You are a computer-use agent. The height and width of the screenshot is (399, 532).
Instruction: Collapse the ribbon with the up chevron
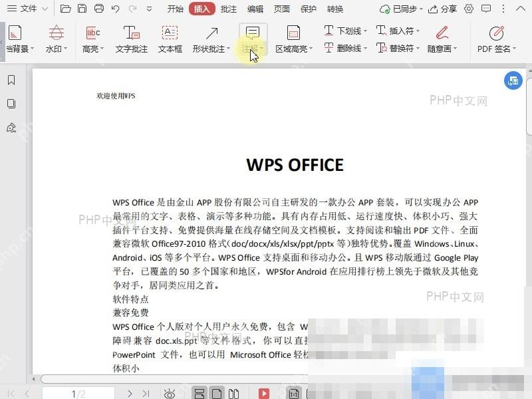[520, 9]
